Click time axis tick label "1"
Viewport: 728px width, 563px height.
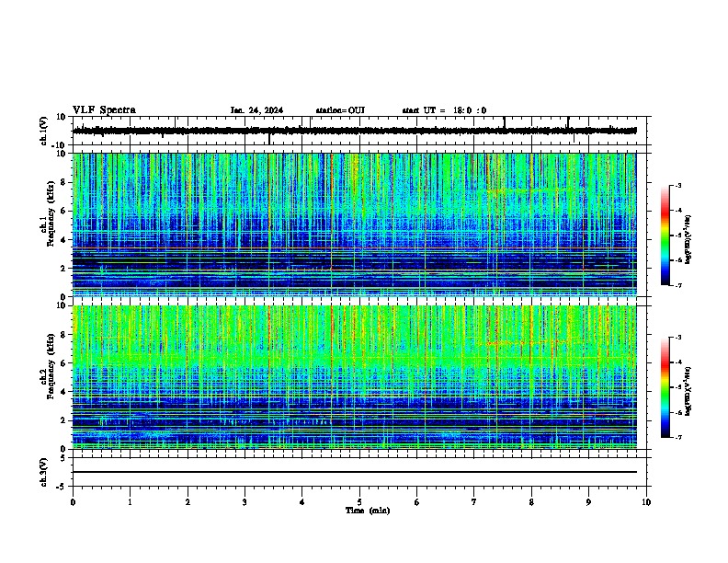[x=130, y=502]
